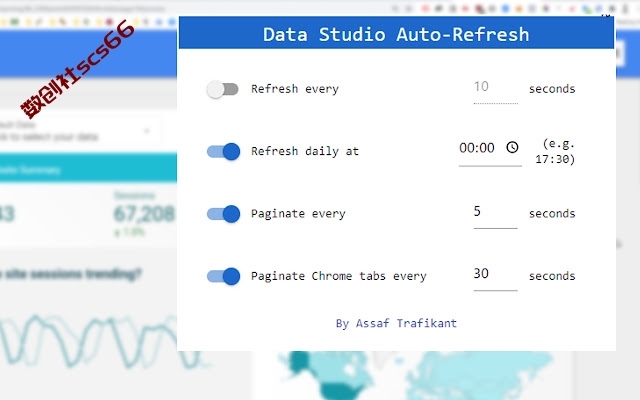The width and height of the screenshot is (640, 400).
Task: Select the Refresh daily at label
Action: [x=304, y=151]
